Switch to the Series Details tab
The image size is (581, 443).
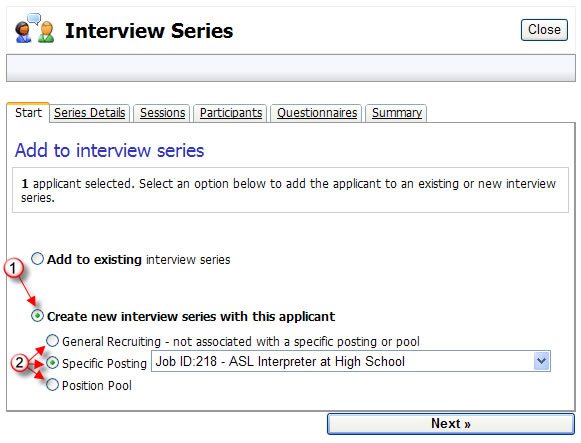pyautogui.click(x=90, y=113)
